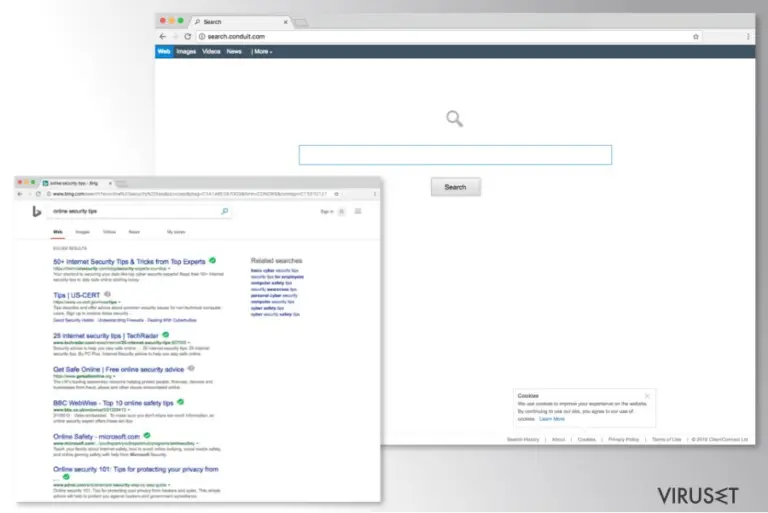The width and height of the screenshot is (768, 513).
Task: Click the Bing account avatar icon
Action: pos(341,212)
